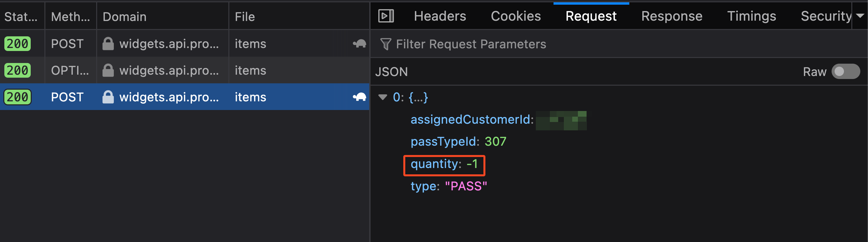Click the lock icon in the OPTIONS row
868x242 pixels.
coord(108,70)
